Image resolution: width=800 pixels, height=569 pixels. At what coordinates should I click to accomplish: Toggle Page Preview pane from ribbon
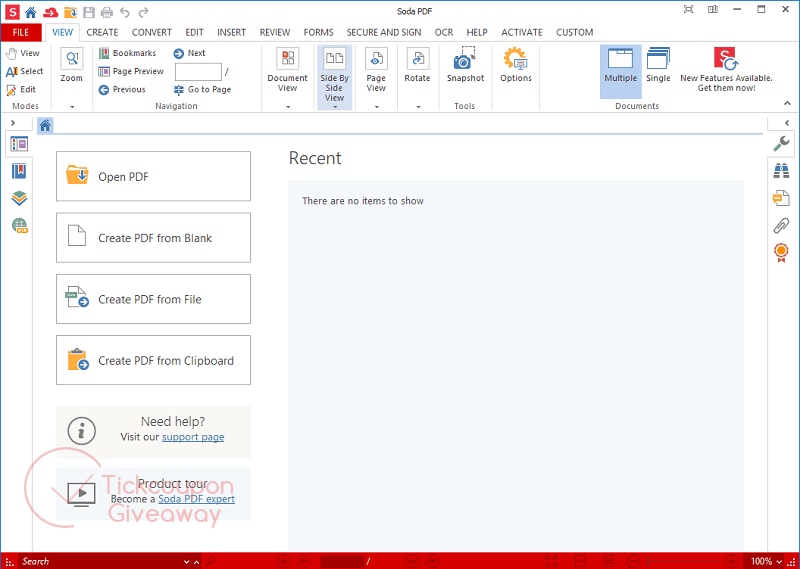[x=131, y=71]
